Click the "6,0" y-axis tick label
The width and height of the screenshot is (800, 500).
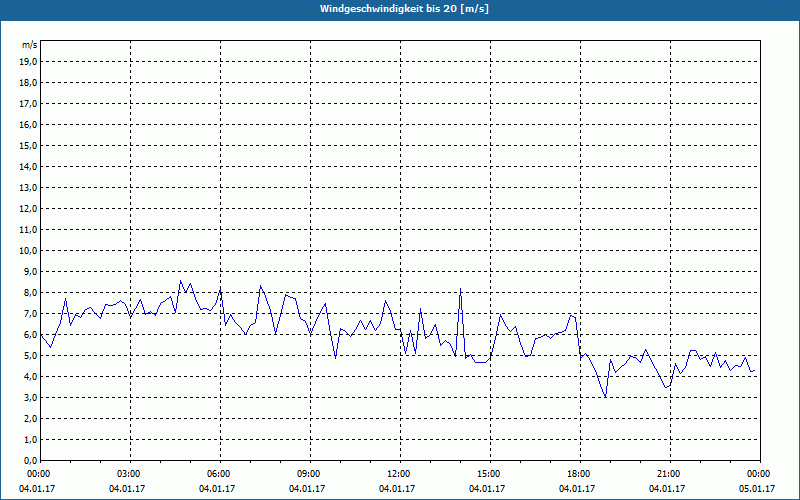[x=30, y=335]
